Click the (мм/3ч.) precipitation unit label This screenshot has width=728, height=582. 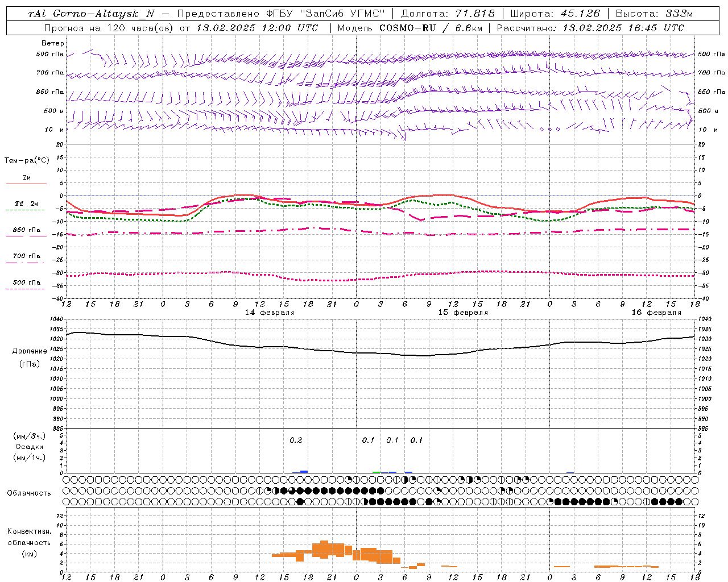(30, 436)
